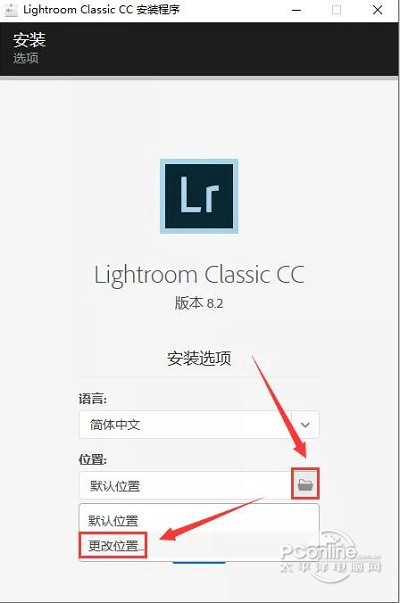
Task: Minimize the Lightroom Classic CC installer window
Action: tap(297, 10)
